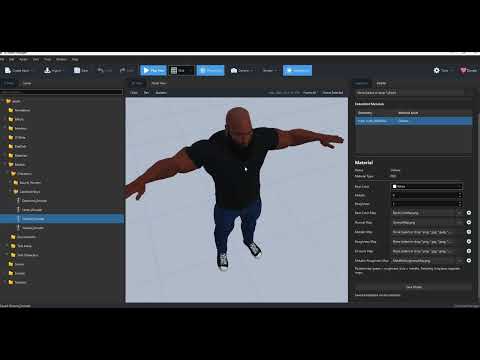Open Tools via the gear icon
The height and width of the screenshot is (360, 480).
(436, 70)
